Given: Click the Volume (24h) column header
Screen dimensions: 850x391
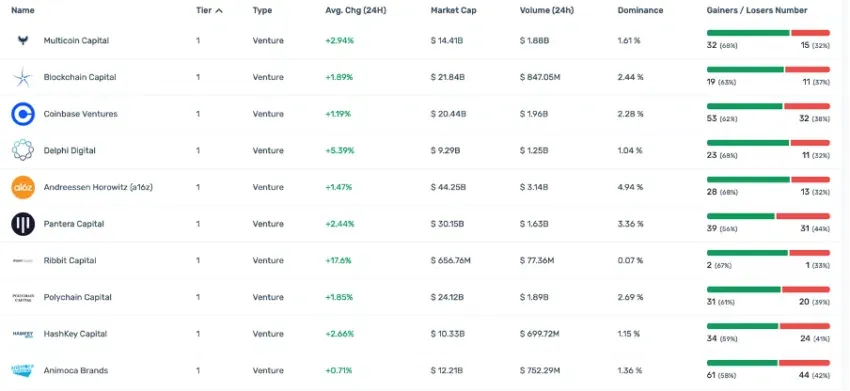Looking at the screenshot, I should (x=546, y=10).
